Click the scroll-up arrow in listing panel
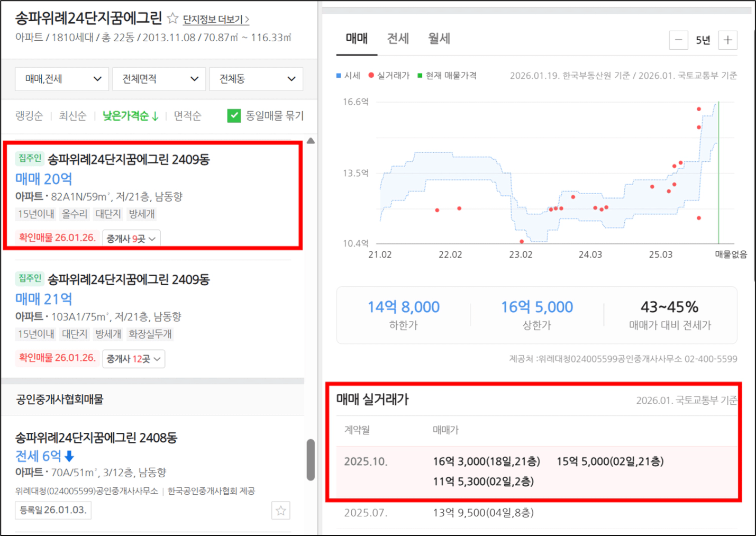The image size is (756, 536). pos(311,141)
